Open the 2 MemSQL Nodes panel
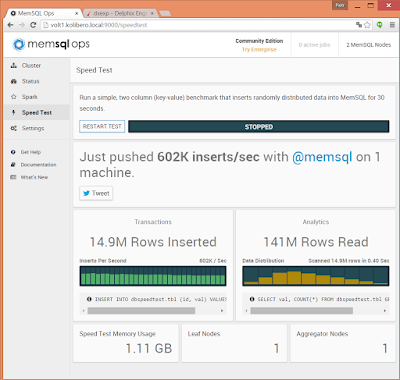 368,45
